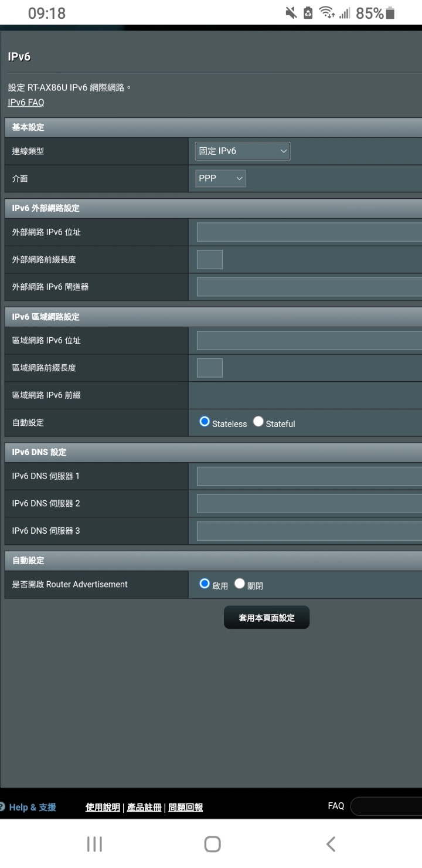422x868 pixels.
Task: Open the 介面 dropdown showing PPP
Action: (x=220, y=178)
